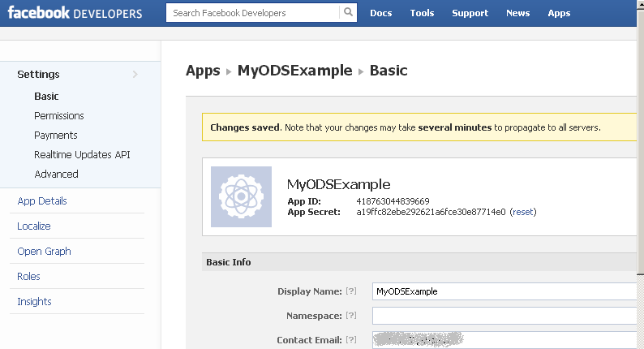Open Payments settings
The width and height of the screenshot is (644, 349).
(x=56, y=136)
